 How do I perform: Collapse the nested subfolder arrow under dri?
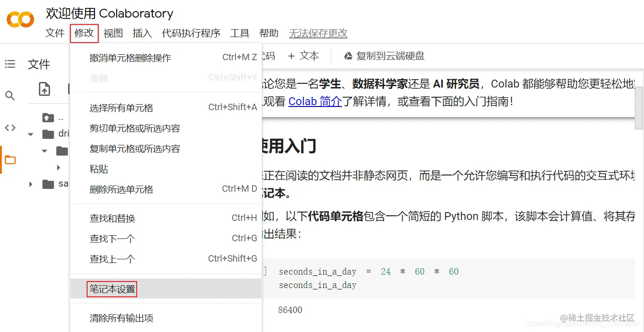coord(45,151)
